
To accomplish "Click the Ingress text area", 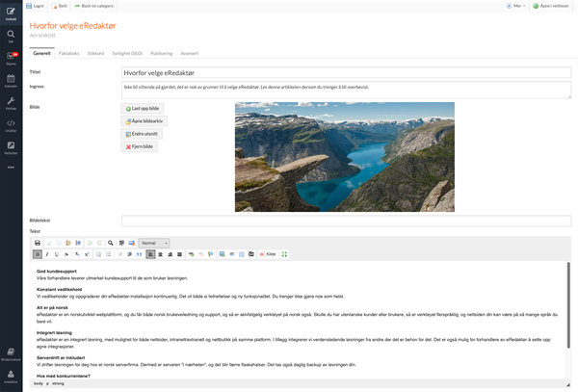I will (x=346, y=91).
